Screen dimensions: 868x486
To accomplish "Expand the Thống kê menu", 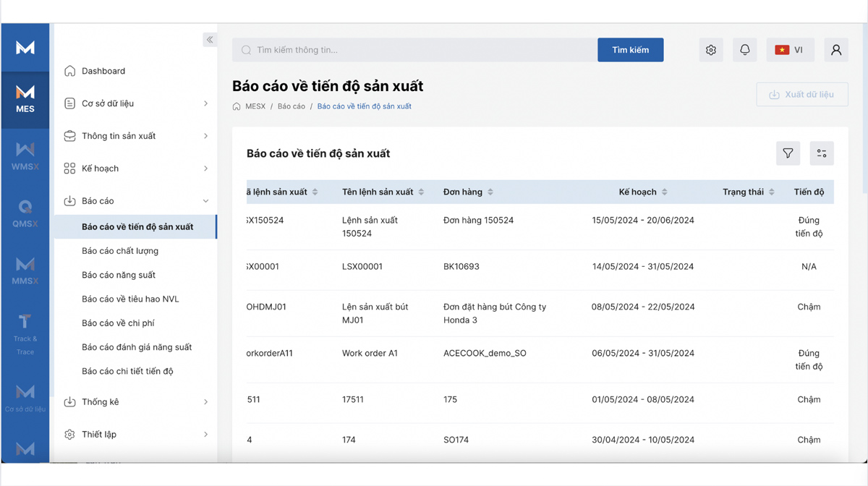I will pos(136,402).
